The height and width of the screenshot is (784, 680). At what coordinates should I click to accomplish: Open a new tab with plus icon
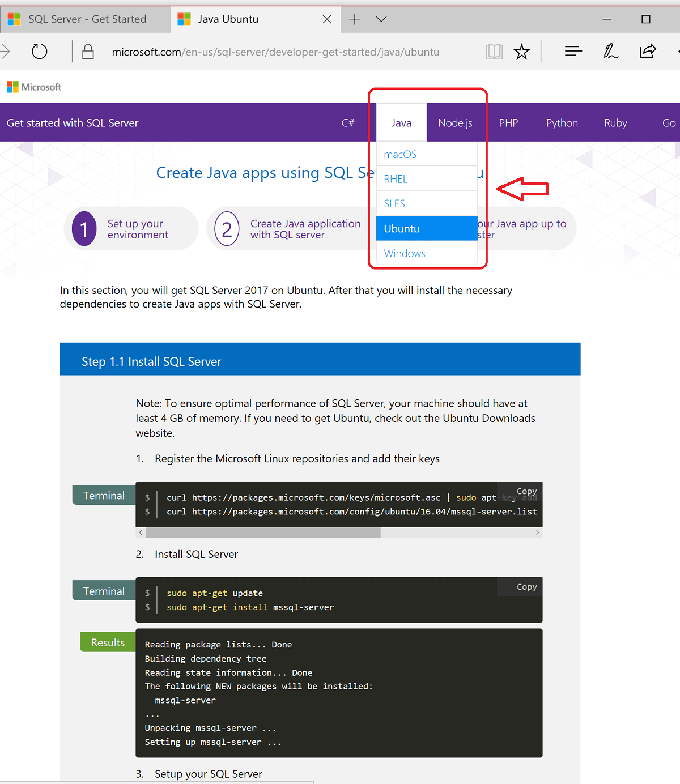tap(355, 19)
